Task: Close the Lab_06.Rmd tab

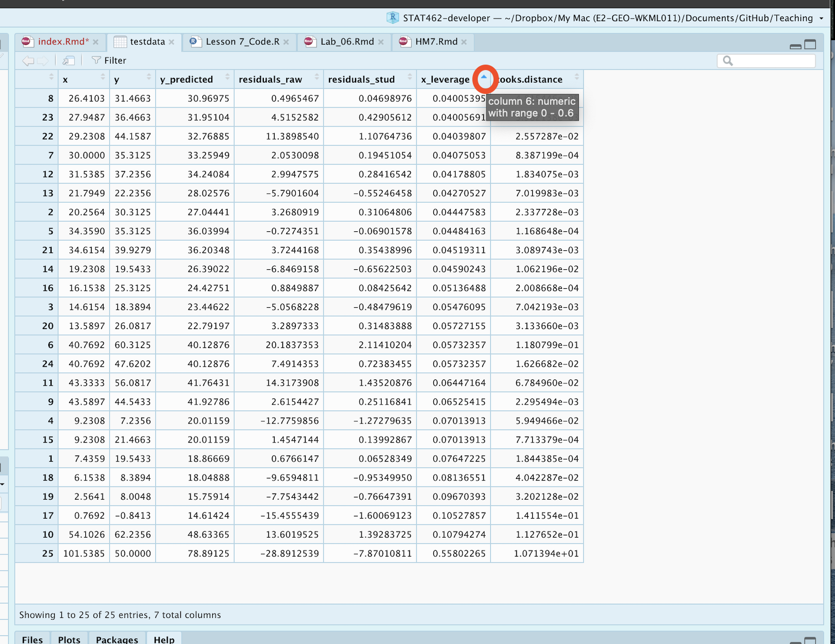Action: [381, 42]
